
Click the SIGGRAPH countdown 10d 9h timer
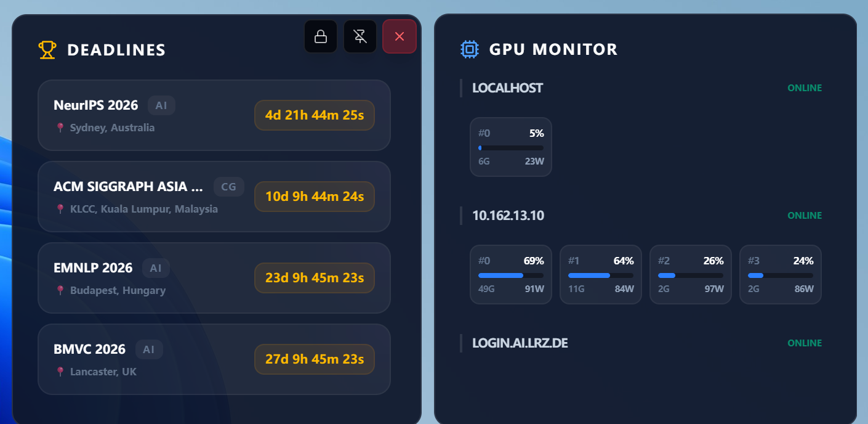tap(315, 197)
